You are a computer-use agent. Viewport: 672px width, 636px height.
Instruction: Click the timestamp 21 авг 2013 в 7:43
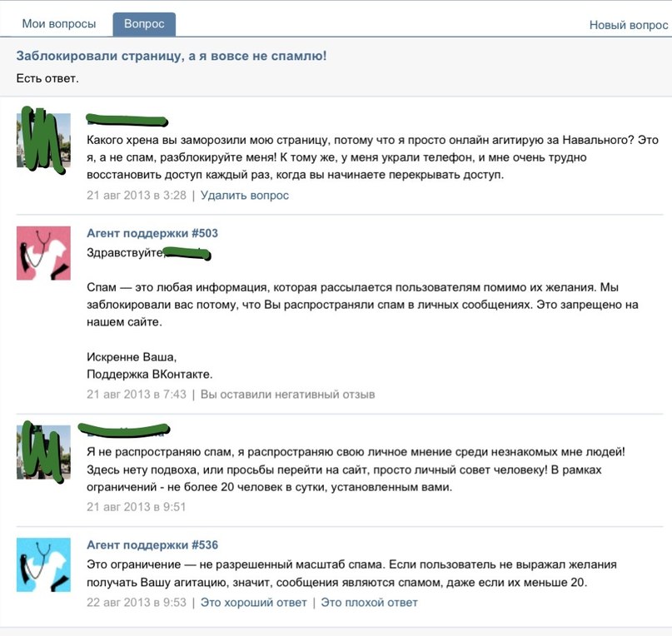pos(137,394)
